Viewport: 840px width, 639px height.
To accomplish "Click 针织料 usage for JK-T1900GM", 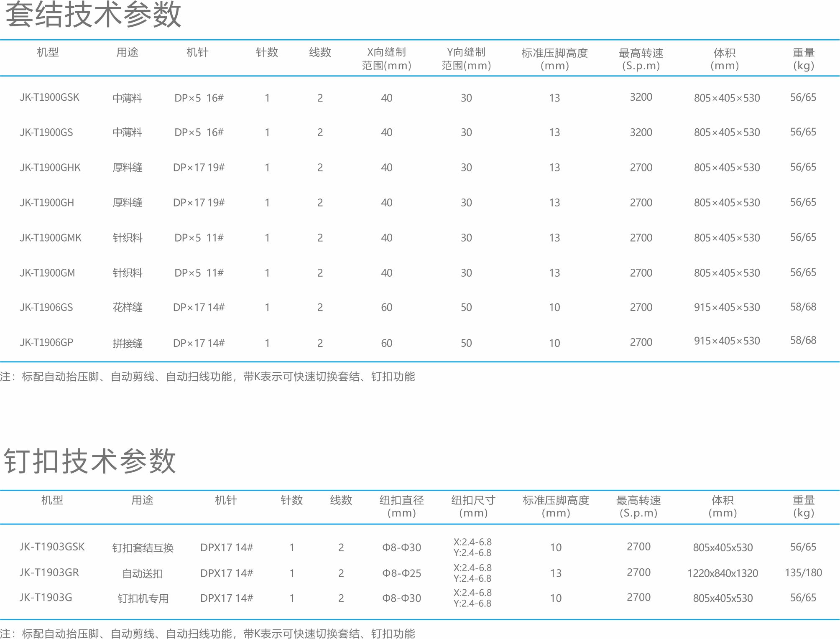I will pyautogui.click(x=128, y=273).
